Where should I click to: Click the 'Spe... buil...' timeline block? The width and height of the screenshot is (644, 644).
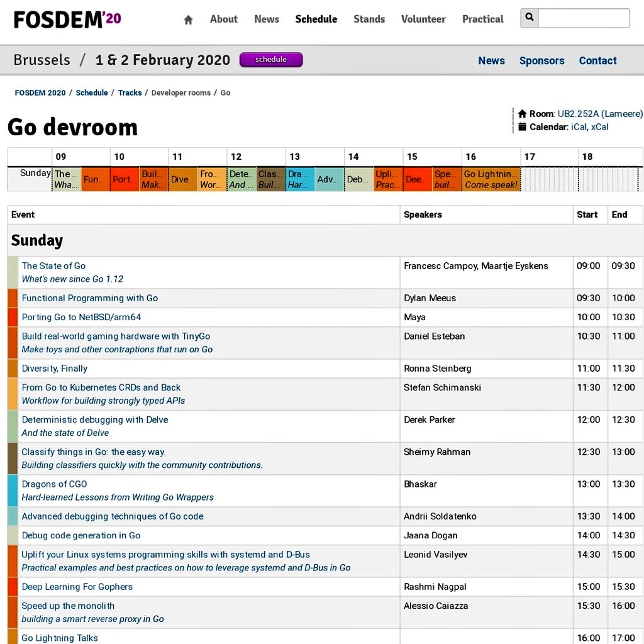point(447,179)
